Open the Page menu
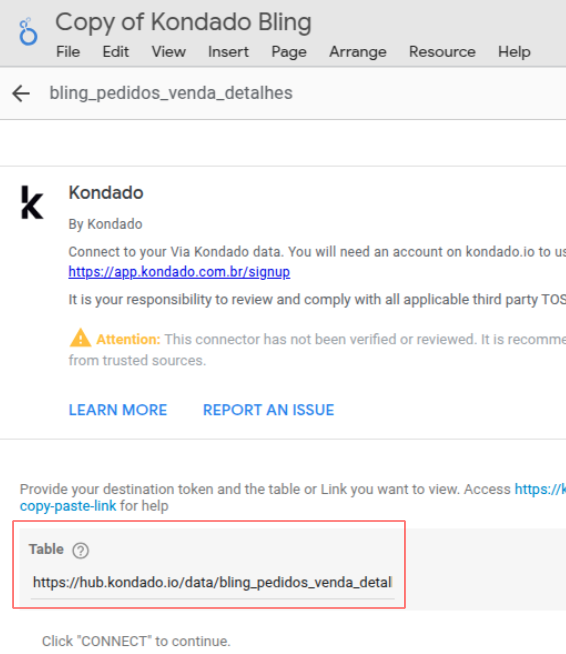Viewport: 566px width, 654px height. 289,52
